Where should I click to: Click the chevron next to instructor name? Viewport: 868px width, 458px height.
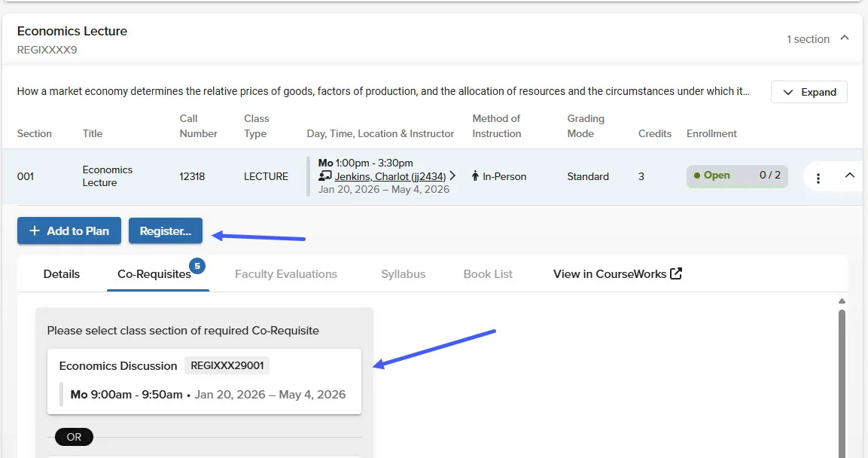453,176
